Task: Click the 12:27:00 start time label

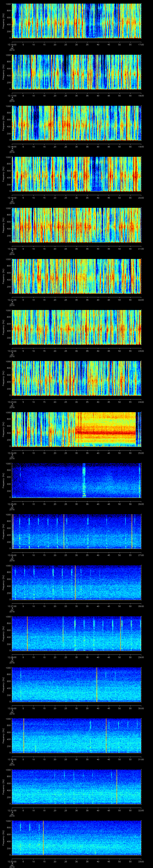Action: (12, 606)
